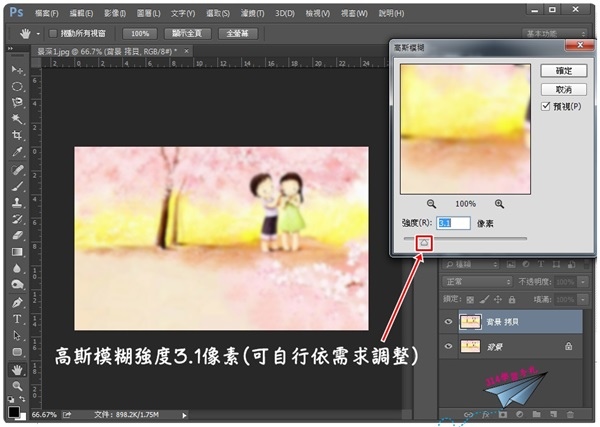600x427 pixels.
Task: Open the 圖層(L) menu
Action: (x=149, y=13)
